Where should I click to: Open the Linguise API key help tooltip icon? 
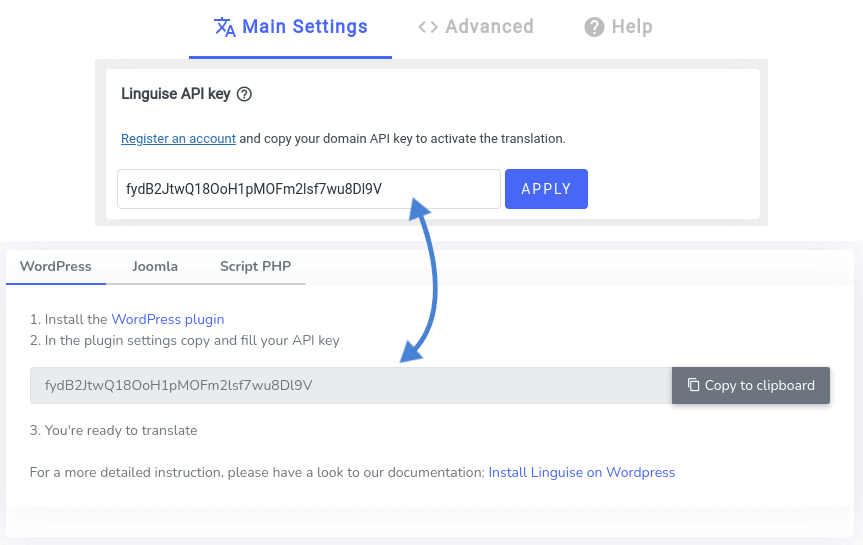click(244, 94)
